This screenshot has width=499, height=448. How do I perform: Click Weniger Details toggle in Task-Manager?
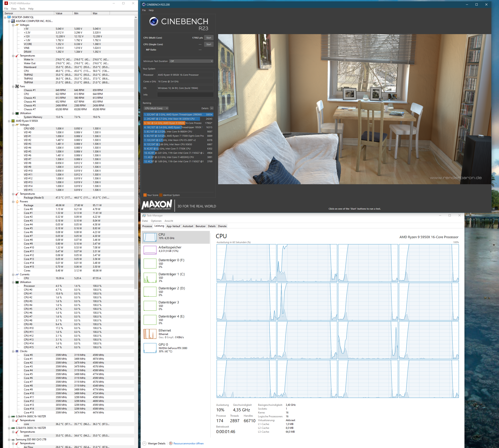click(154, 443)
